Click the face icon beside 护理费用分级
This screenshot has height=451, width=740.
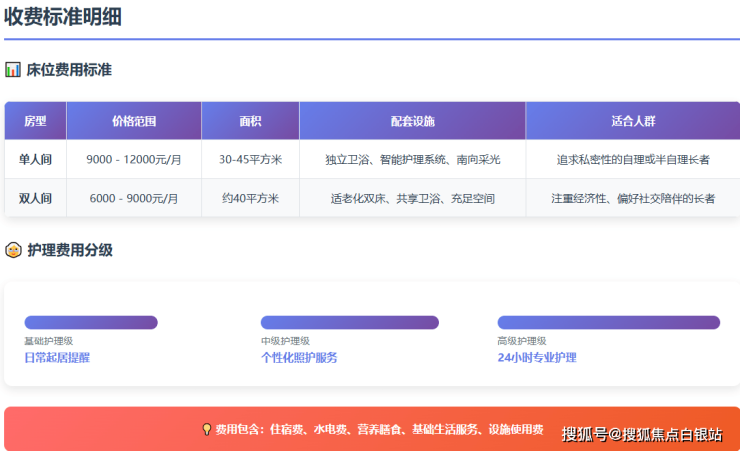pyautogui.click(x=13, y=250)
